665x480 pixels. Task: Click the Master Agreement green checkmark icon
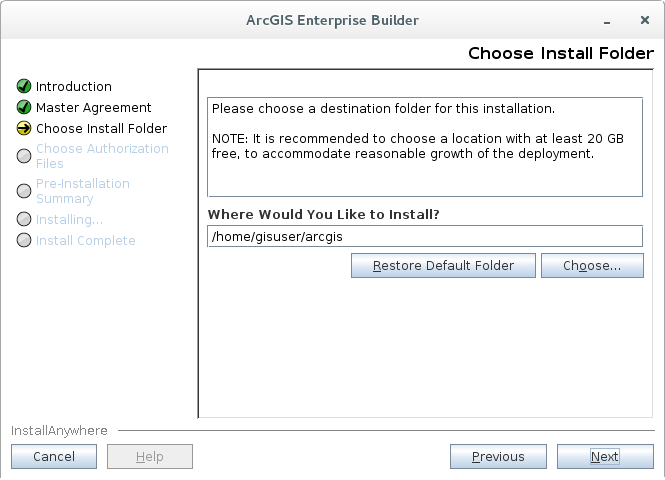click(24, 107)
